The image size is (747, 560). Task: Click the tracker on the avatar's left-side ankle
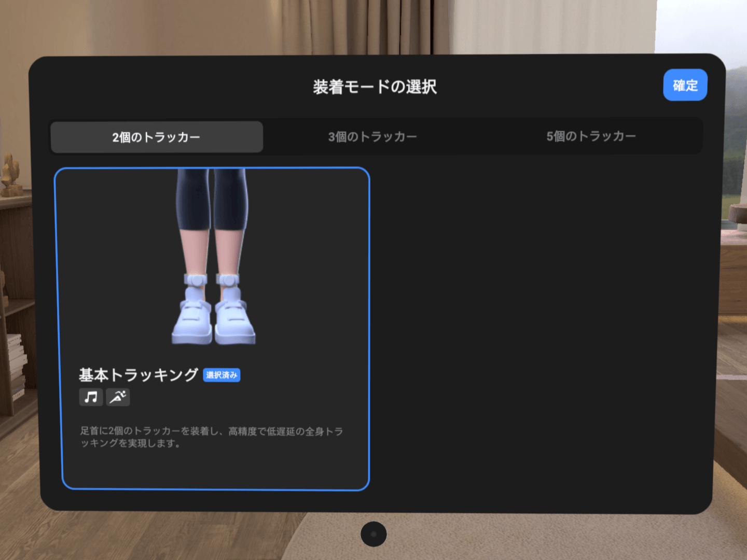tap(196, 281)
